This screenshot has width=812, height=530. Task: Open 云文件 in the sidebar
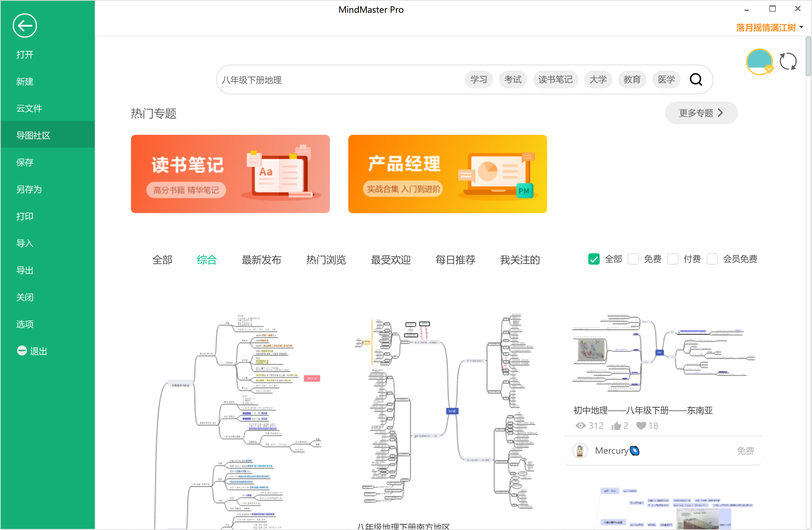29,108
